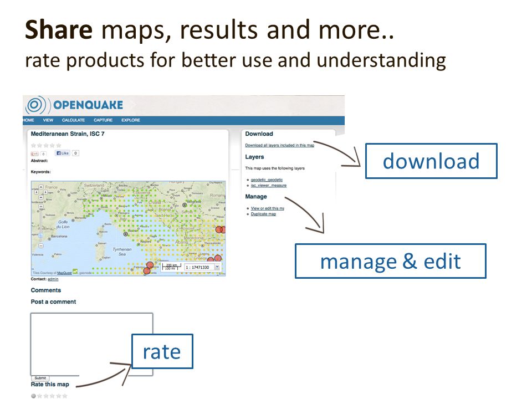
Task: Click View or edit this map link
Action: [267, 208]
